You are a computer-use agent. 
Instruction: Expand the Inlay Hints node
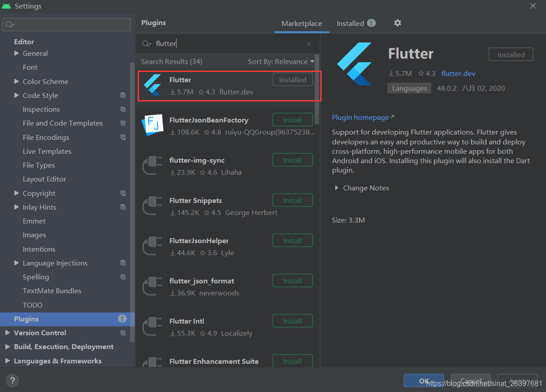click(x=17, y=207)
